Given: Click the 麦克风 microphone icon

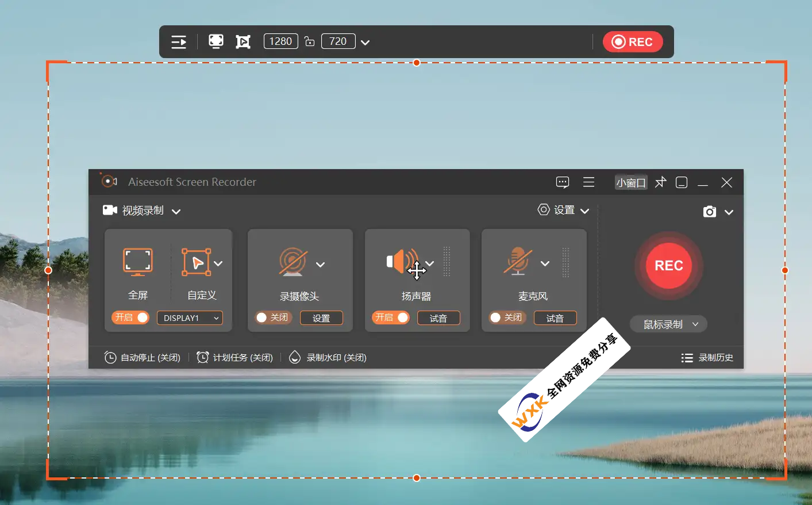Looking at the screenshot, I should click(x=518, y=262).
